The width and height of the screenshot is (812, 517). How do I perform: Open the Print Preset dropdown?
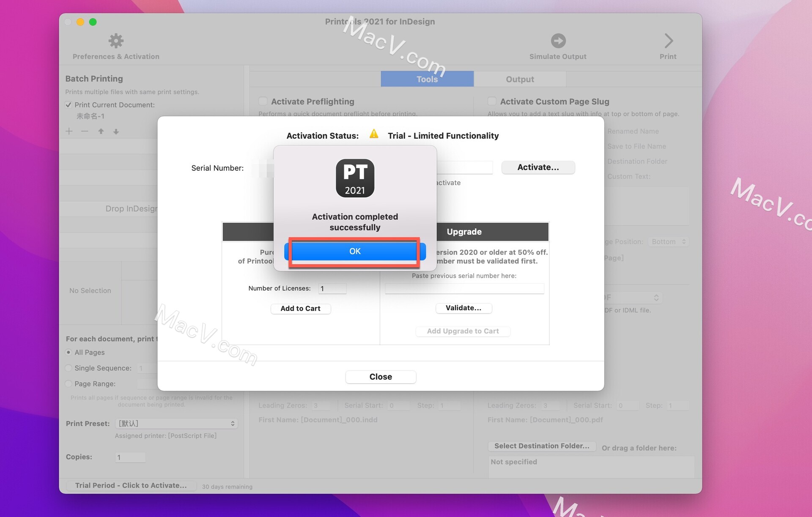[176, 424]
